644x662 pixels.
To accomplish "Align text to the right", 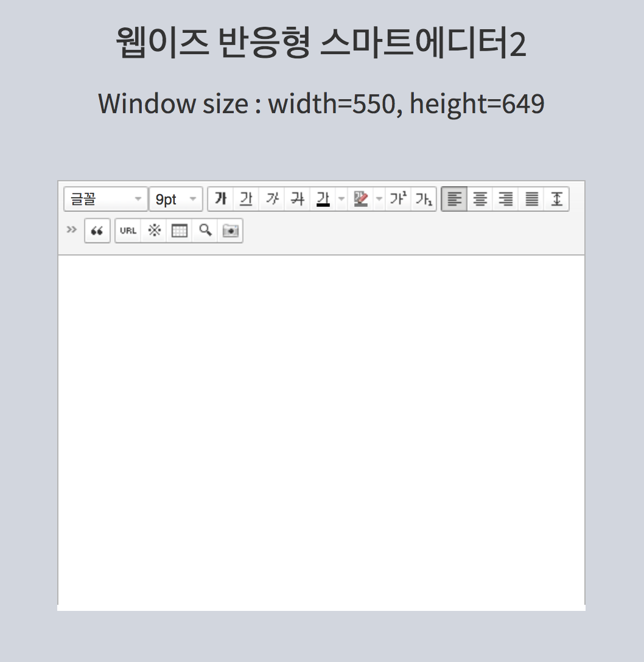I will point(506,199).
